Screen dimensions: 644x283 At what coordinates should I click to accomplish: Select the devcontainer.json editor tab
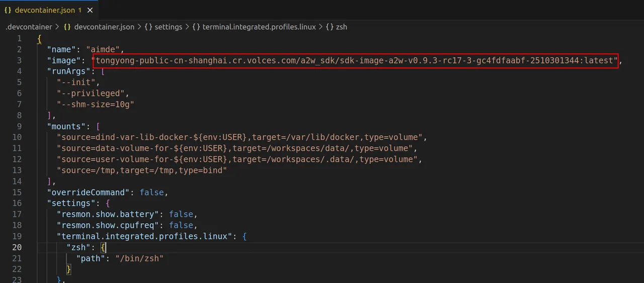(x=45, y=10)
